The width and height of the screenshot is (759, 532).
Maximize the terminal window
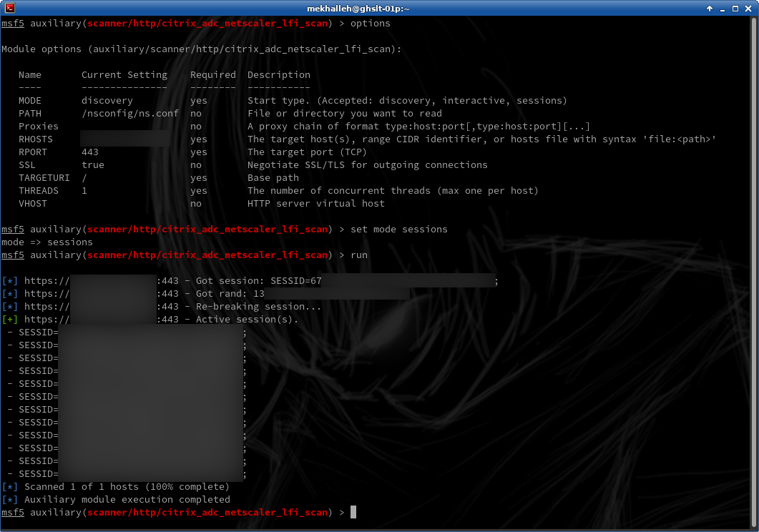735,8
